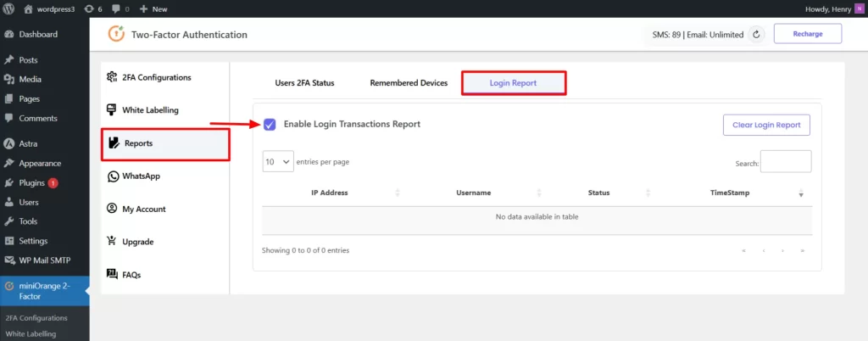The image size is (868, 341).
Task: Click the WordPress logo in the admin bar
Action: pos(8,8)
